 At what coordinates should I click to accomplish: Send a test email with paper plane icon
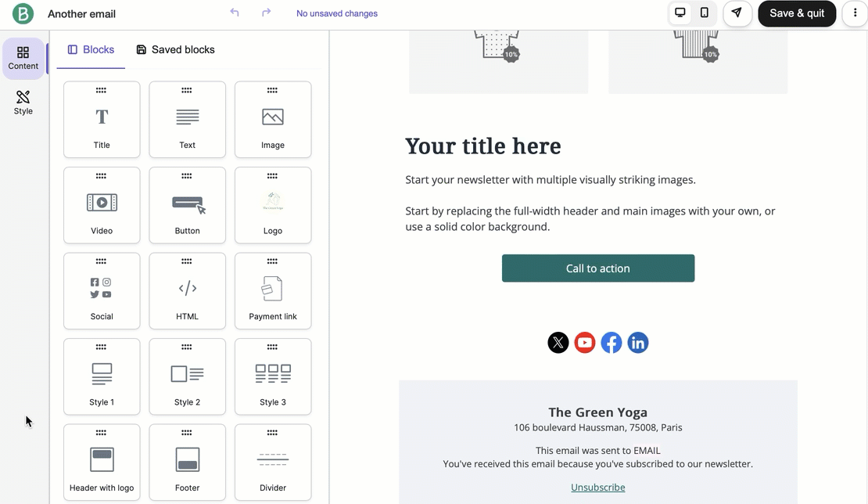737,13
